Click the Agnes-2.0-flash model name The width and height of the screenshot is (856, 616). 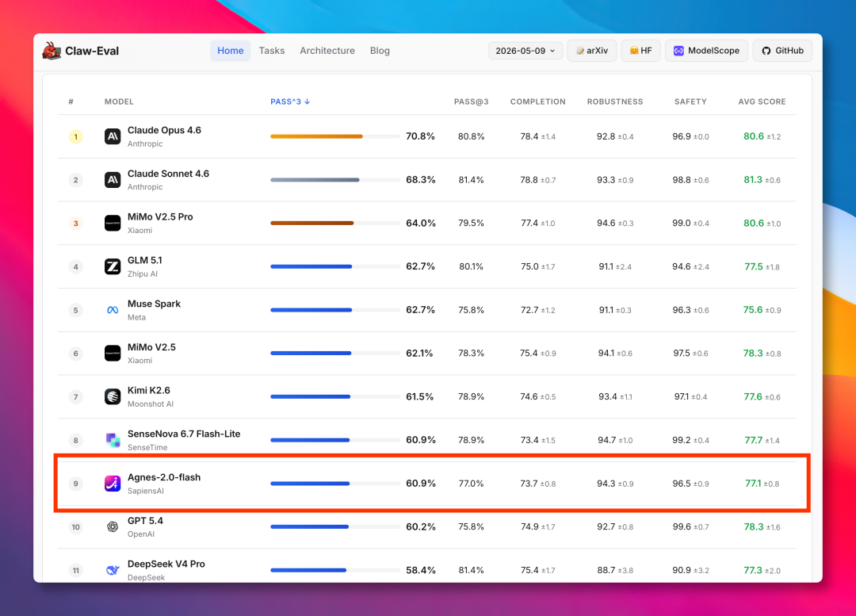pos(164,477)
